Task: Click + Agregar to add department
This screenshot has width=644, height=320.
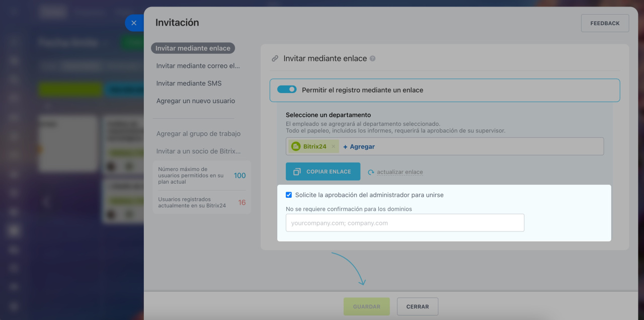Action: tap(359, 146)
